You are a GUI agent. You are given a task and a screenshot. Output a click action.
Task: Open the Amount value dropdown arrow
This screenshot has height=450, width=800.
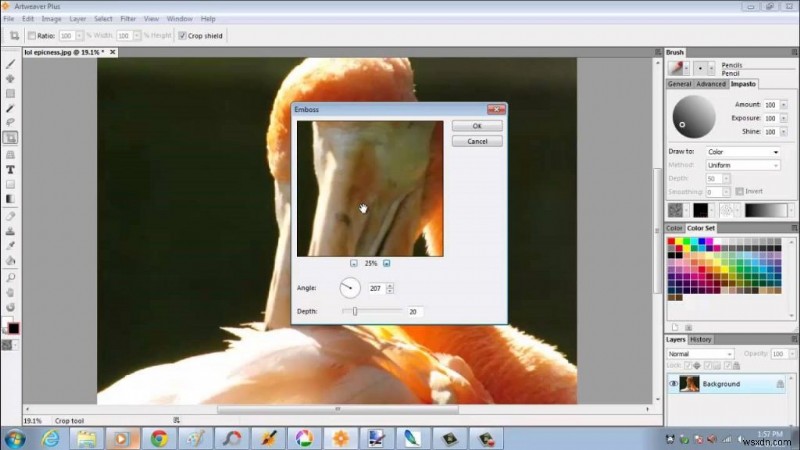click(x=784, y=105)
